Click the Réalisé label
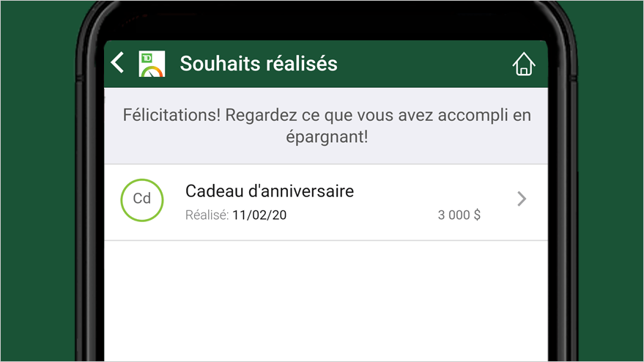The image size is (644, 362). (x=207, y=215)
